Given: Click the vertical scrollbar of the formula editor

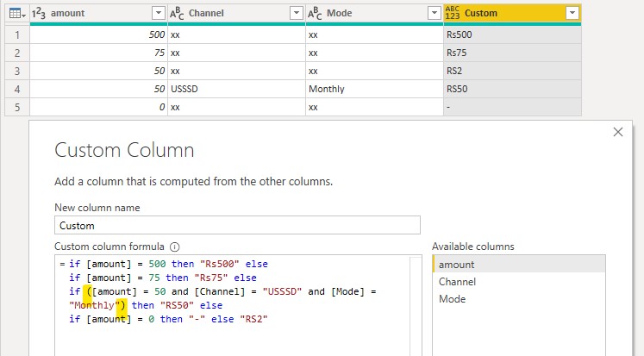Looking at the screenshot, I should (x=416, y=306).
